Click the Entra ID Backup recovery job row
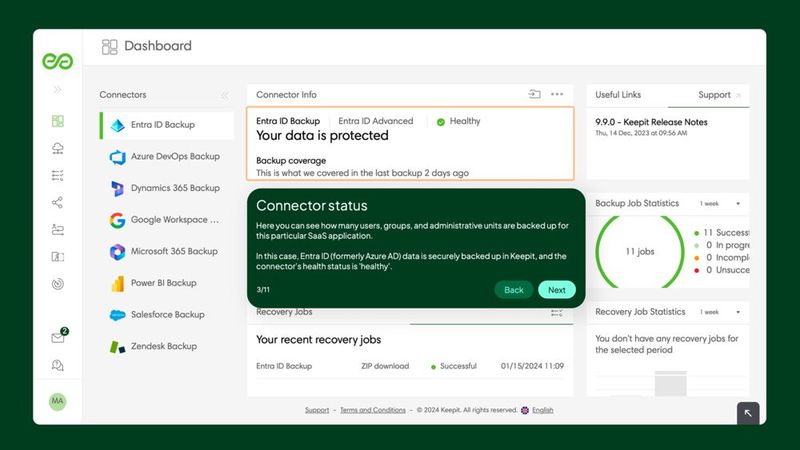The height and width of the screenshot is (450, 800). [410, 366]
